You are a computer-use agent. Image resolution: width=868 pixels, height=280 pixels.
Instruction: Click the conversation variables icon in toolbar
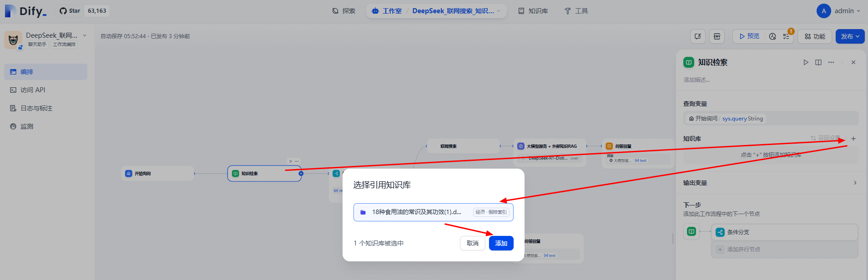(698, 36)
